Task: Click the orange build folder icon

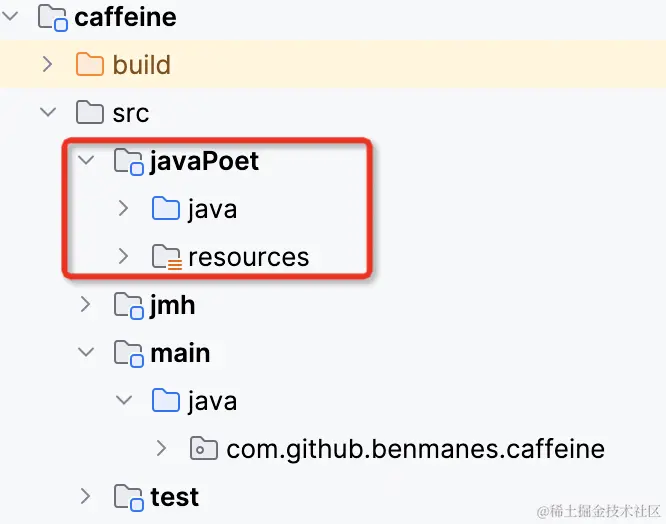Action: point(90,65)
